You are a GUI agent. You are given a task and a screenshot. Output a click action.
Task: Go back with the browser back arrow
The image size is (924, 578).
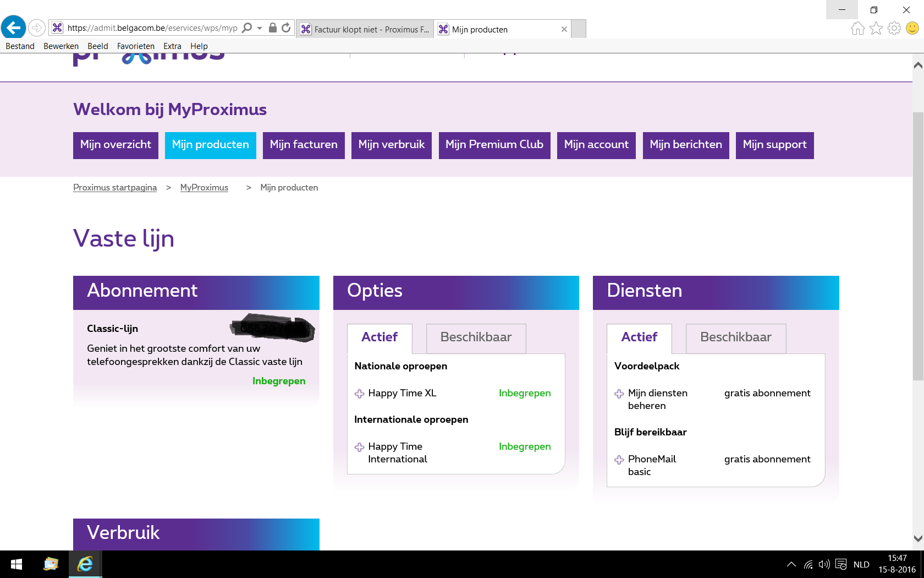click(x=13, y=27)
